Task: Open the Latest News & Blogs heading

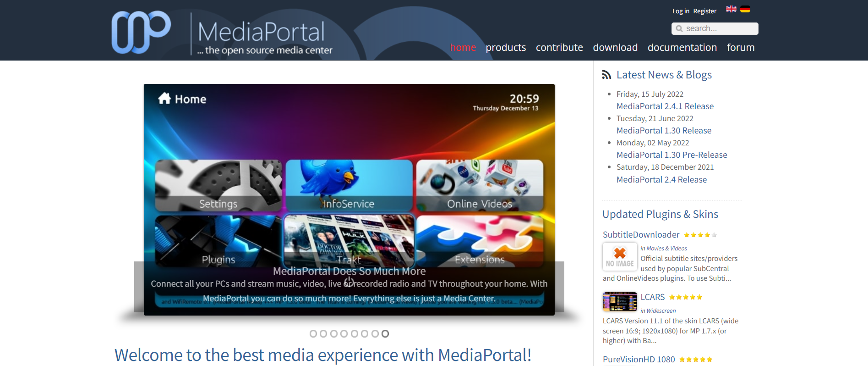Action: (664, 75)
